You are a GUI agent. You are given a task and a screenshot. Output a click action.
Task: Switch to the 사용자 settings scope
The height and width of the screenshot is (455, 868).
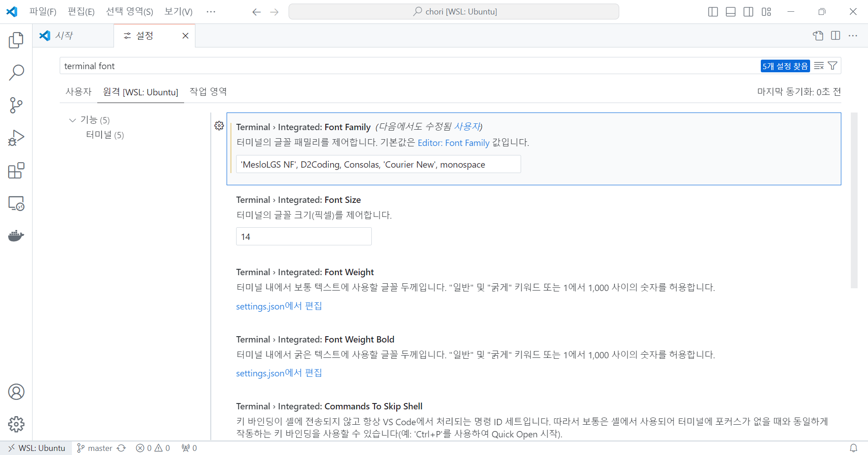click(79, 92)
